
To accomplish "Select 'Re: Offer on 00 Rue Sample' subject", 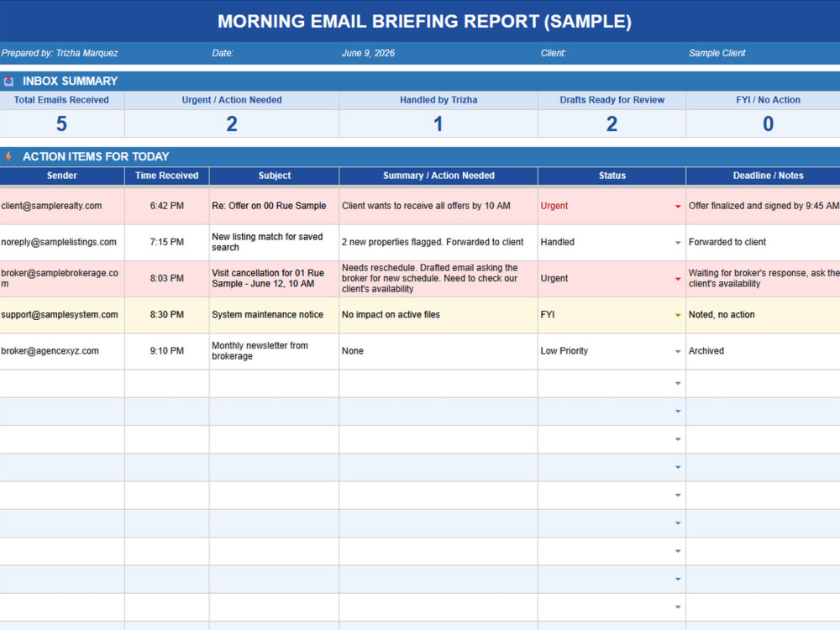I will [275, 207].
